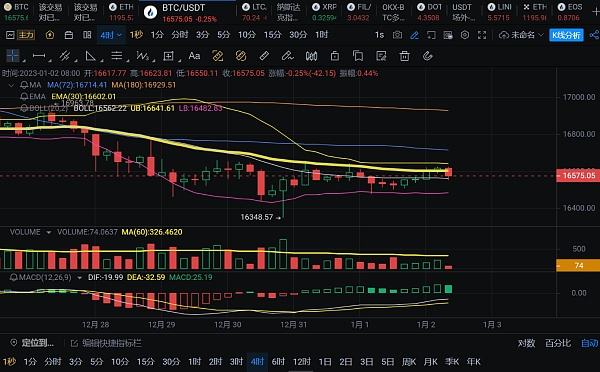Select the ruler measurement tool
The width and height of the screenshot is (600, 372).
[x=264, y=56]
